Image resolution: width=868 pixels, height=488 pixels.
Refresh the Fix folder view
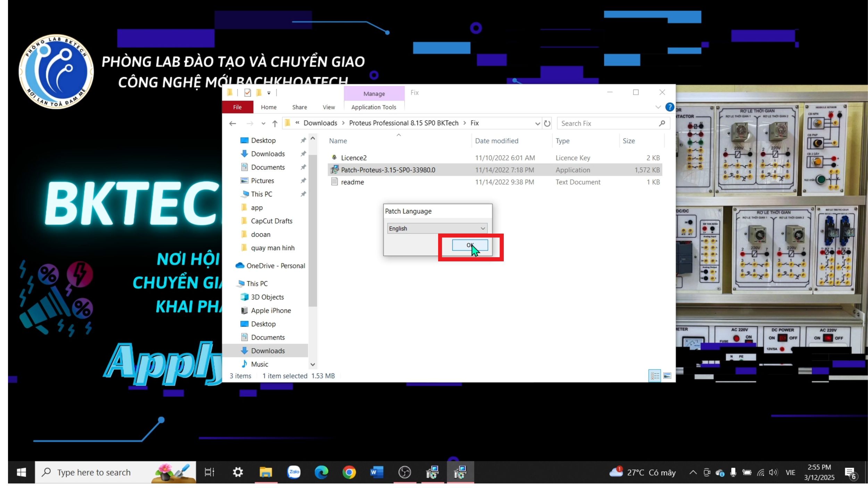tap(547, 123)
